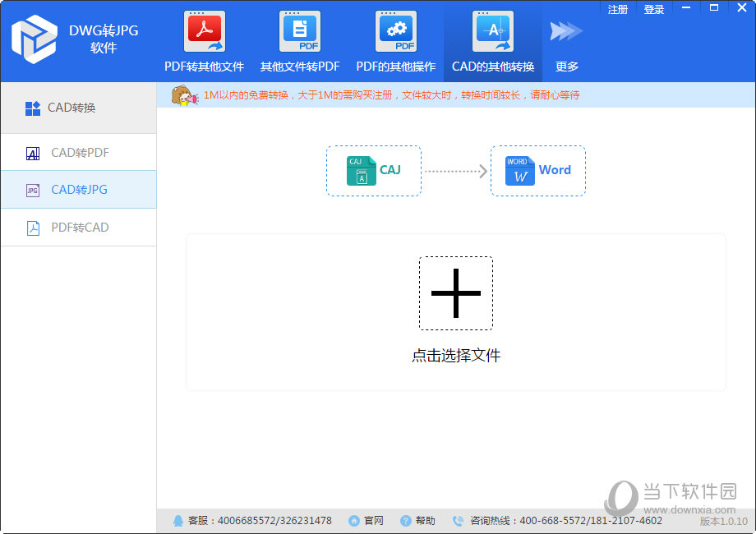Open the 注册 register link
The width and height of the screenshot is (756, 534).
618,10
